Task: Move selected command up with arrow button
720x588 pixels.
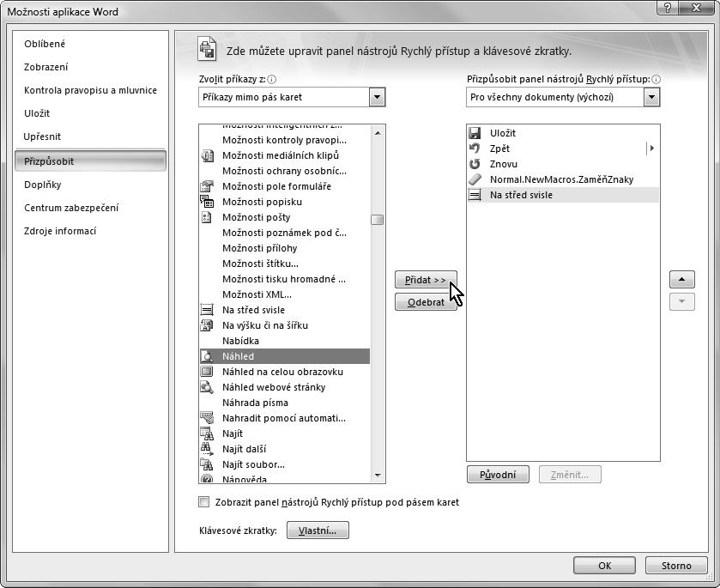Action: click(682, 279)
